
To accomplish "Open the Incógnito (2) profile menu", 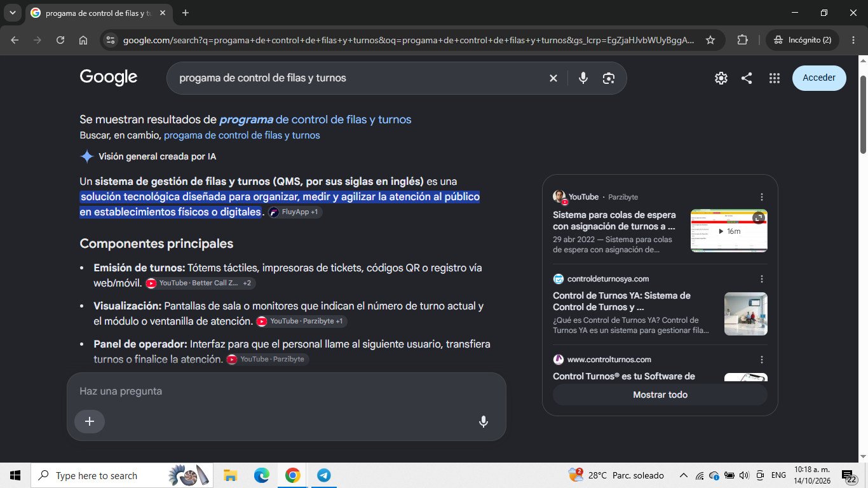I will (803, 40).
